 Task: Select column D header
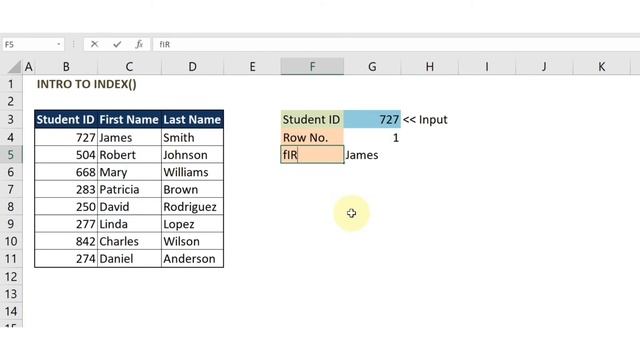pos(192,67)
